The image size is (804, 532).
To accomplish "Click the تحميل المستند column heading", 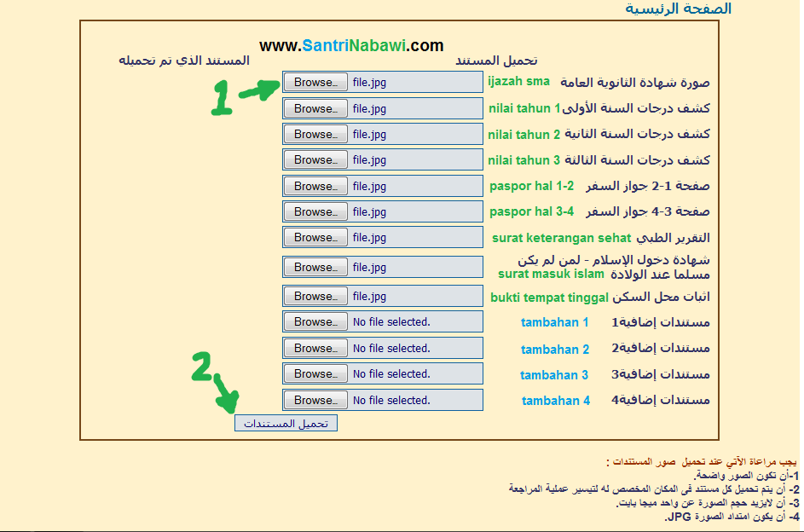I will tap(496, 61).
